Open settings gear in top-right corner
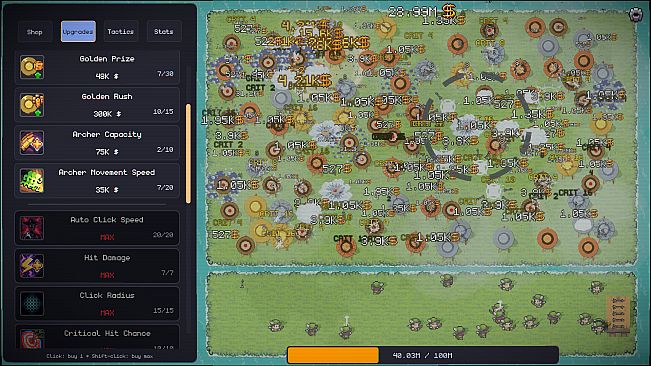This screenshot has width=651, height=366. pos(636,14)
